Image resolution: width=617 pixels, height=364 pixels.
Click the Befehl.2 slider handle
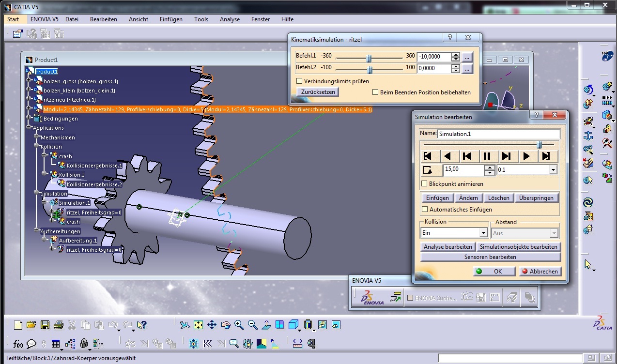coord(370,69)
